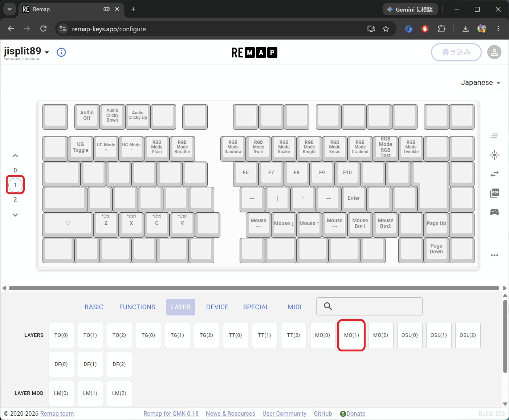Select layer 1 button
The image size is (509, 420).
15,185
